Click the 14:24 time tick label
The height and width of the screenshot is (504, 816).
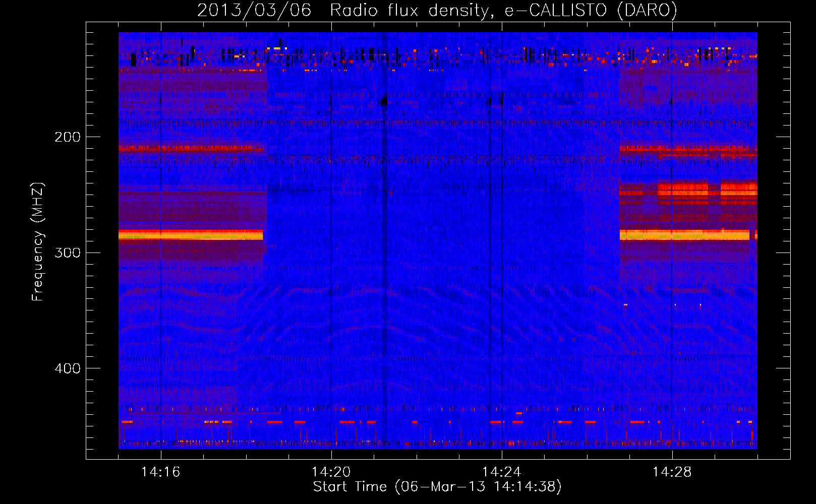tap(501, 472)
